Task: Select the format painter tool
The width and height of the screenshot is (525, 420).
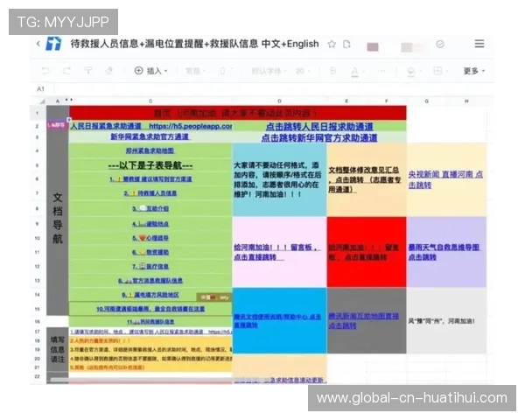Action: [x=87, y=71]
